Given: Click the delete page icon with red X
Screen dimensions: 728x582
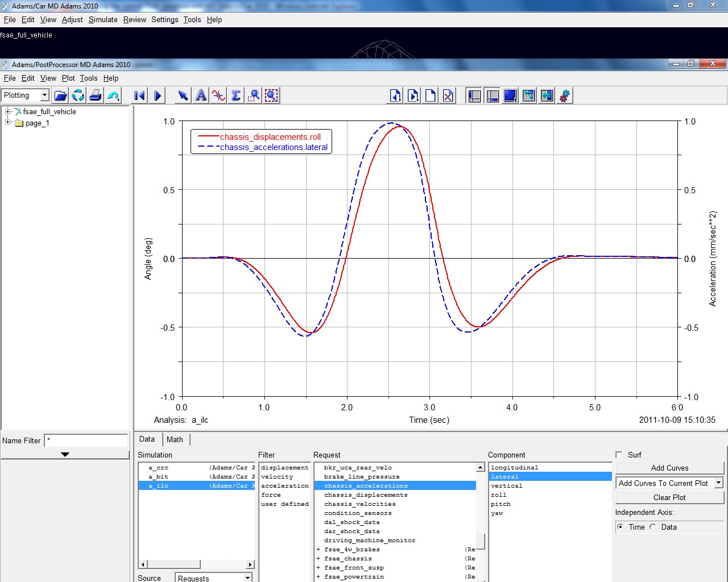Looking at the screenshot, I should point(448,95).
